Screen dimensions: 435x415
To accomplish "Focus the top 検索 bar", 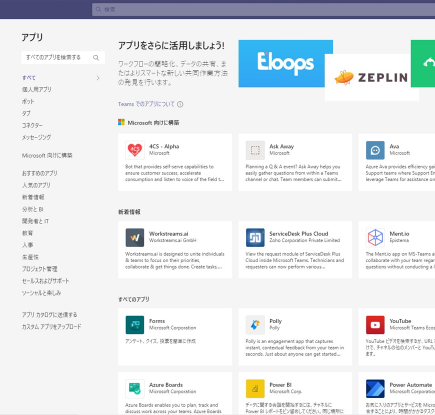I will click(x=263, y=9).
